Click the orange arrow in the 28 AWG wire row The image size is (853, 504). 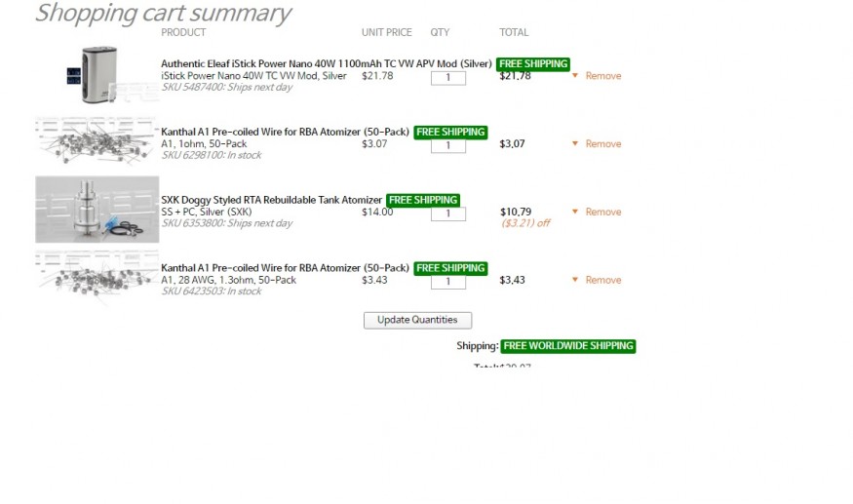pos(575,281)
